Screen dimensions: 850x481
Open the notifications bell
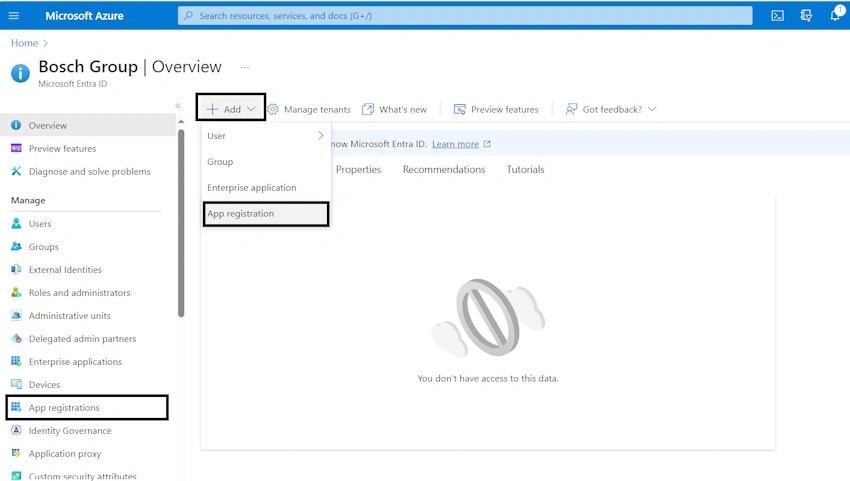coord(835,15)
